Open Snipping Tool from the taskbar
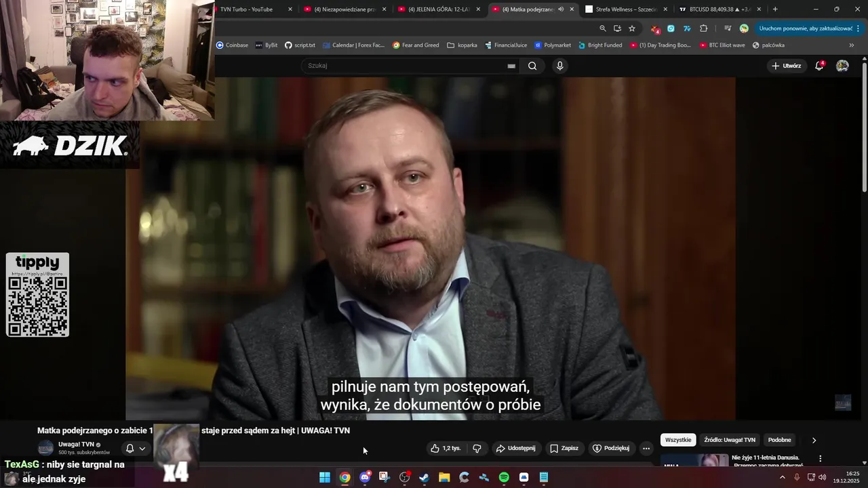The width and height of the screenshot is (868, 488). 384,478
